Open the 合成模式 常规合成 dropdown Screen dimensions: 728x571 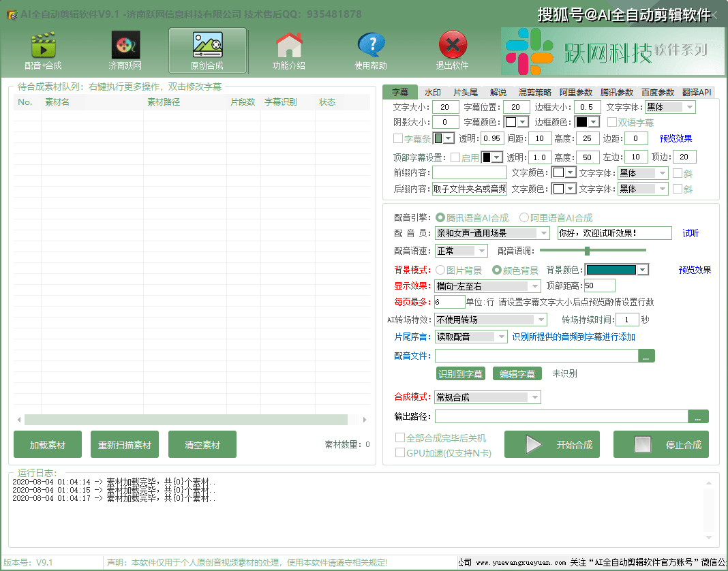pos(487,397)
